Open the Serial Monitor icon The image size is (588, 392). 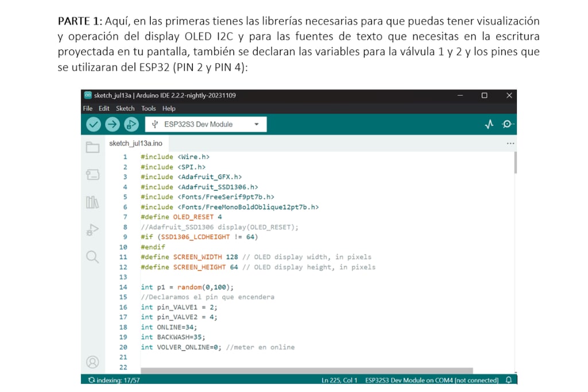click(x=508, y=124)
